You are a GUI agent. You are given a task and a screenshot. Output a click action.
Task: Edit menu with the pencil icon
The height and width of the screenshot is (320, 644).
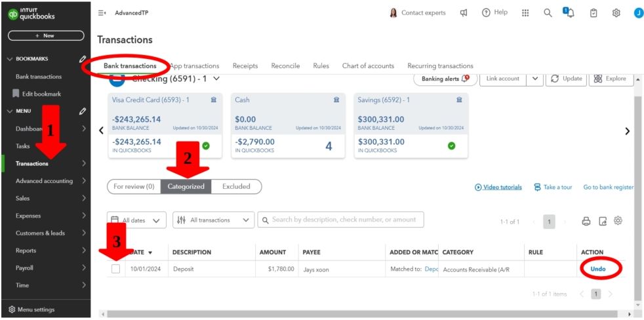click(83, 111)
